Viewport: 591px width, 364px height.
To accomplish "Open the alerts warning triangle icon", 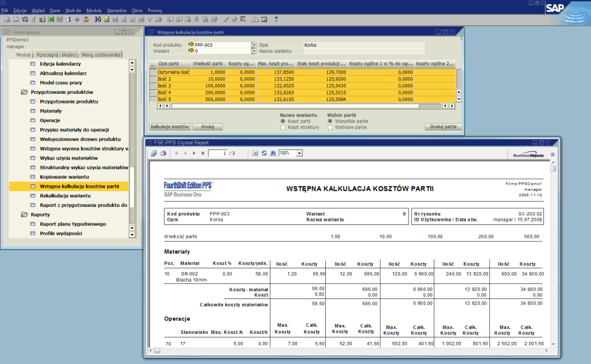I will click(255, 19).
